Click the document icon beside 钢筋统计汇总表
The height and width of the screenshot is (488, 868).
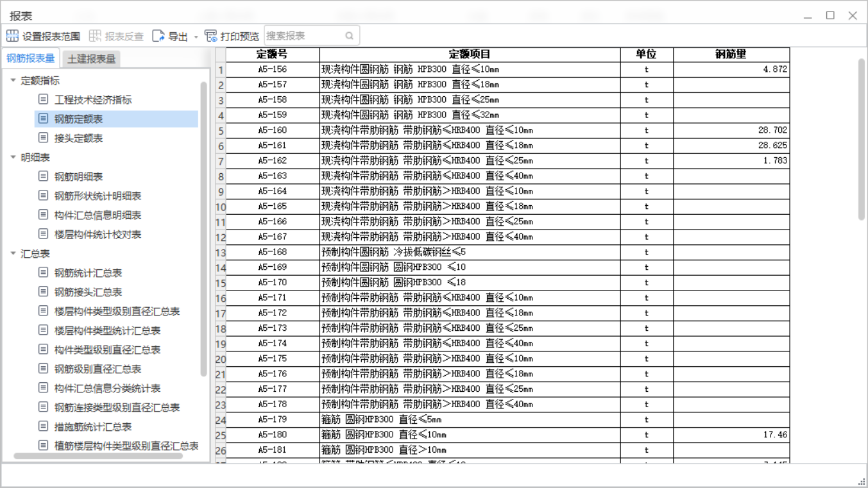43,273
